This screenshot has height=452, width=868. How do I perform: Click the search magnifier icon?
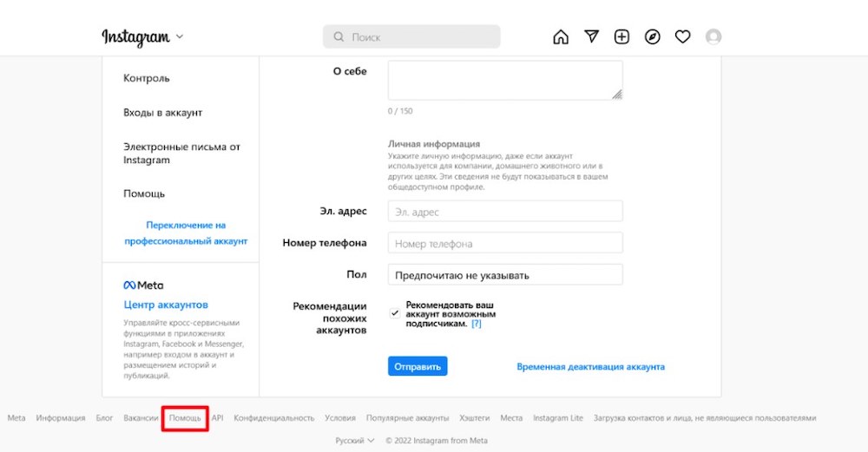(338, 37)
